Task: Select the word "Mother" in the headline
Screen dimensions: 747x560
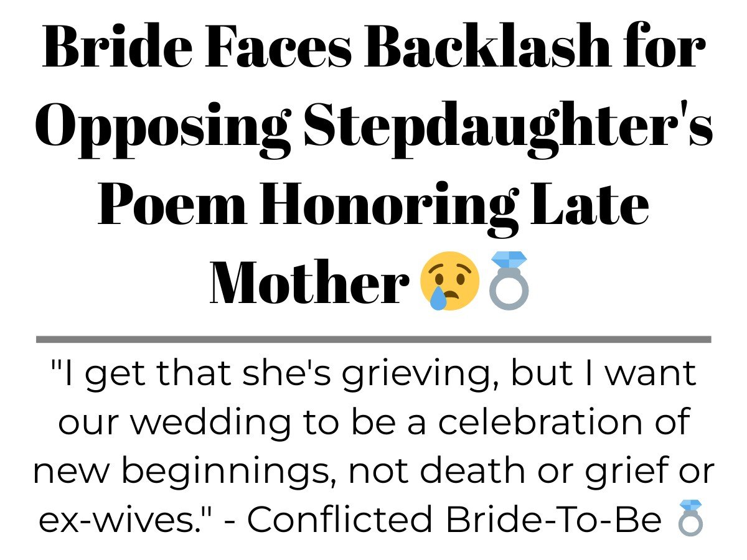Action: (x=310, y=281)
